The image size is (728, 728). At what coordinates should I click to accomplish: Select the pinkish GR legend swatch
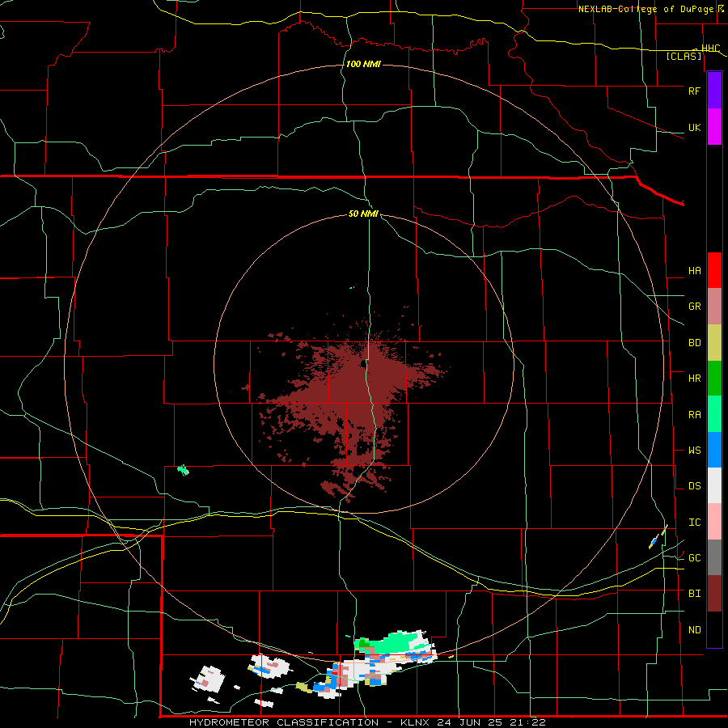[x=714, y=307]
